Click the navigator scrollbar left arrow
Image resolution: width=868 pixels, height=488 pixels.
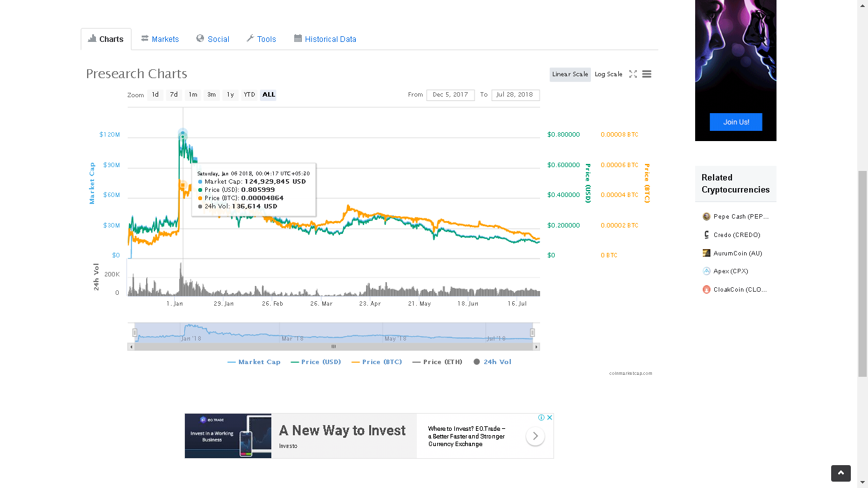click(x=131, y=347)
